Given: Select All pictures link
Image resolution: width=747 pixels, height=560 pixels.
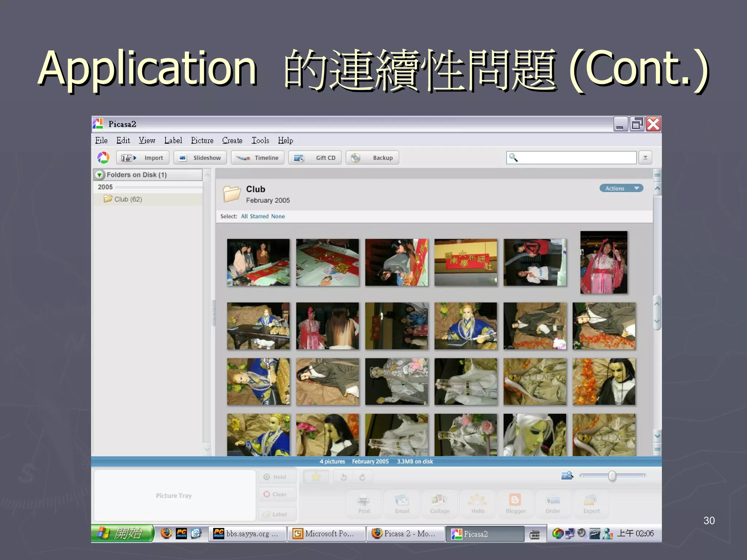Looking at the screenshot, I should [x=244, y=216].
